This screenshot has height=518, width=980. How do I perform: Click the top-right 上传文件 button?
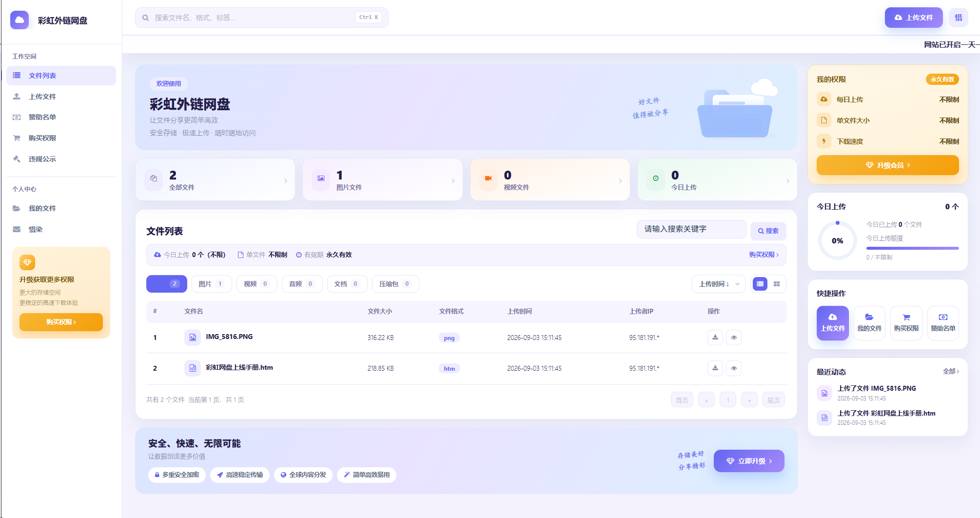pos(914,18)
